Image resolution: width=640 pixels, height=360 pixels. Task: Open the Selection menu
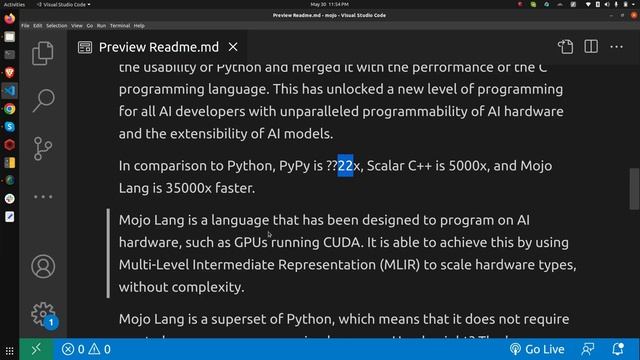[x=56, y=26]
